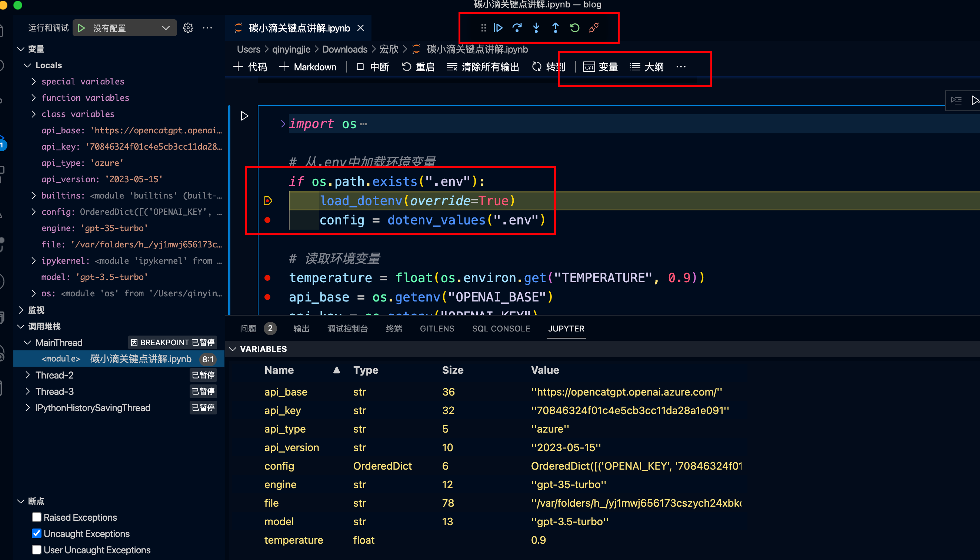Viewport: 980px width, 560px height.
Task: Click Downloads in the breadcrumb path
Action: [x=344, y=49]
